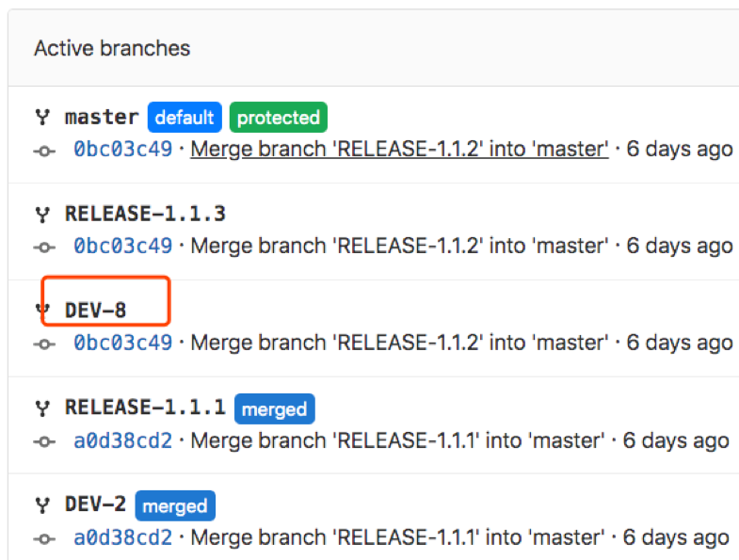
Task: Open commit hash 0bc03c49 under master
Action: pyautogui.click(x=123, y=150)
